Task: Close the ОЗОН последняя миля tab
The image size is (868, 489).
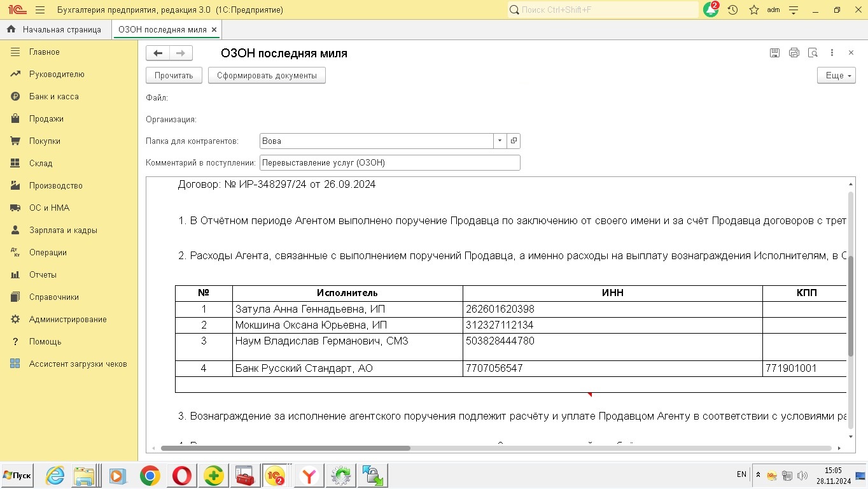Action: [214, 29]
